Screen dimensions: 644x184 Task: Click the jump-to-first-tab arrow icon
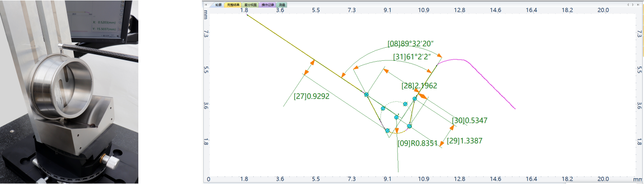[x=206, y=4]
